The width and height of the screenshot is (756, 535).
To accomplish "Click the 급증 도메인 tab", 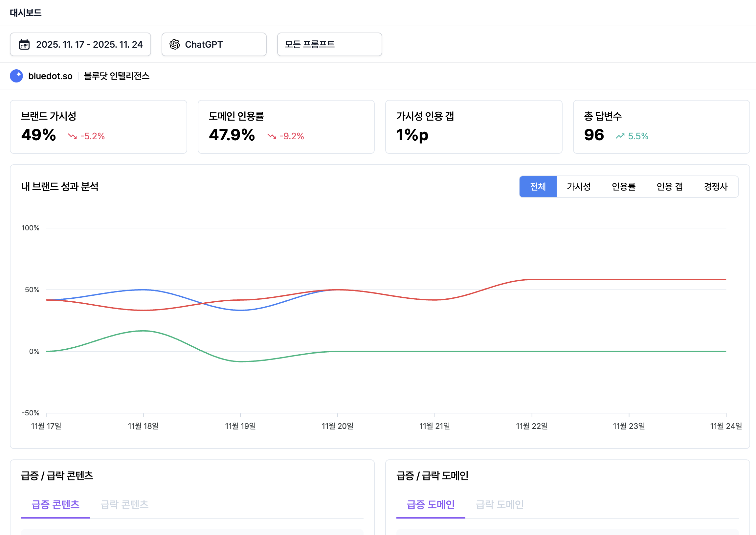I will pyautogui.click(x=430, y=504).
